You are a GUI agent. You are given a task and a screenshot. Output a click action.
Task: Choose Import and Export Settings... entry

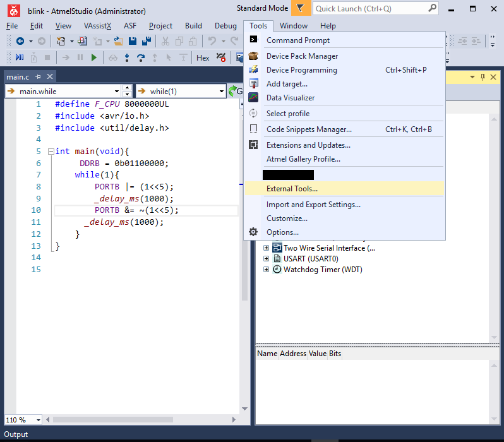coord(344,205)
